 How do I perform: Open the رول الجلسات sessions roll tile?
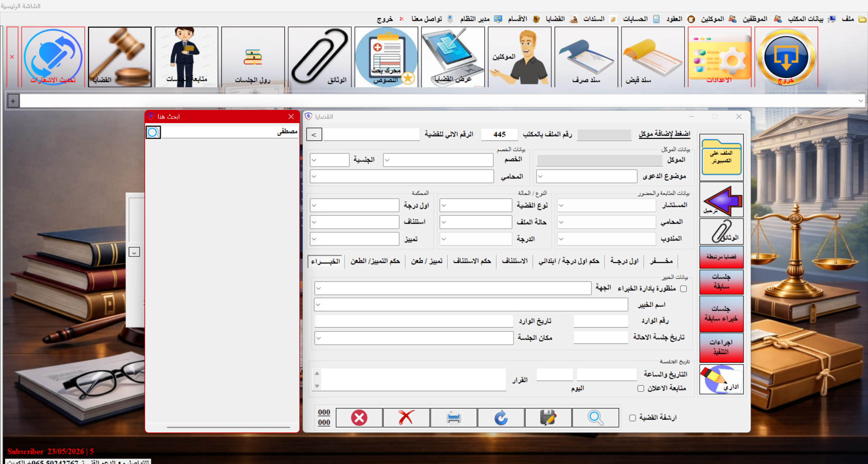[x=253, y=57]
